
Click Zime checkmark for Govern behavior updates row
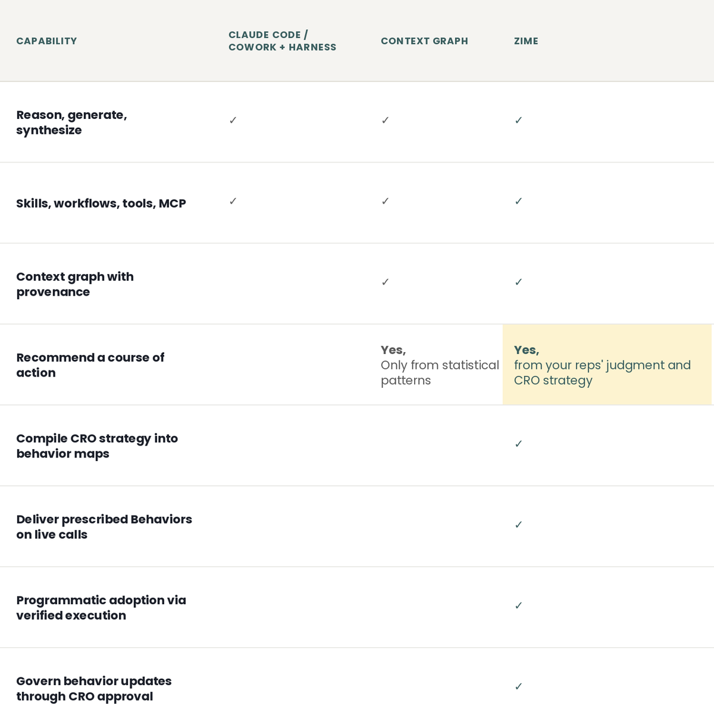tap(518, 686)
